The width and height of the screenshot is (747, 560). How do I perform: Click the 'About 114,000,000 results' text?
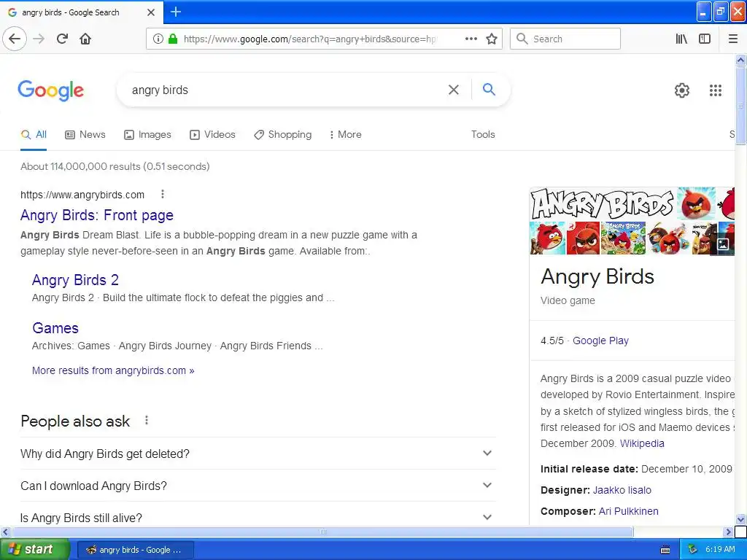tap(115, 166)
